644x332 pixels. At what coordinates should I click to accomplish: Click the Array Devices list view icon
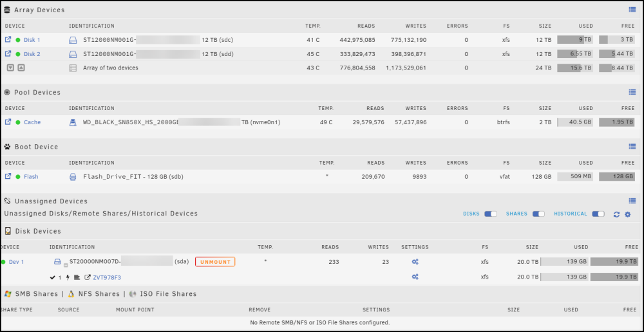click(x=632, y=10)
